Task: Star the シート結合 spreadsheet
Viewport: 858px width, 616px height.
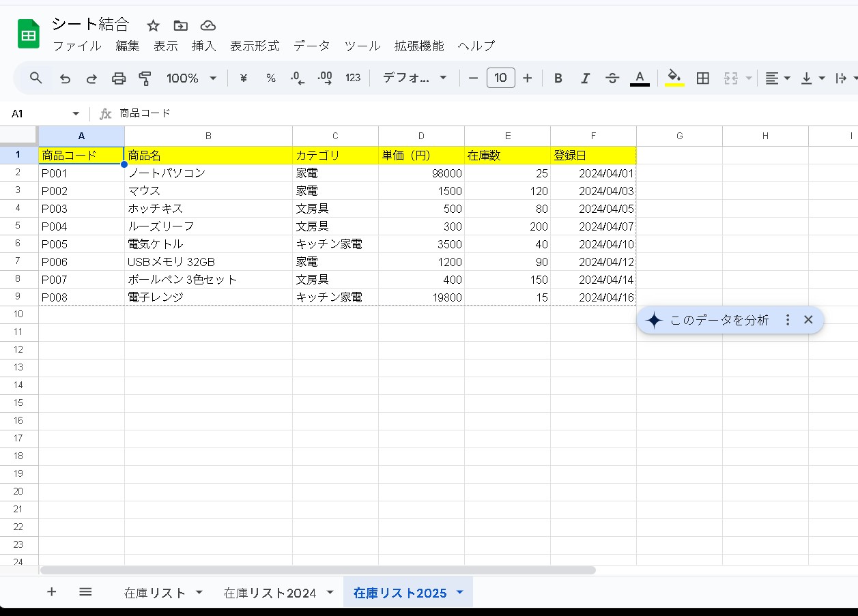Action: [153, 25]
